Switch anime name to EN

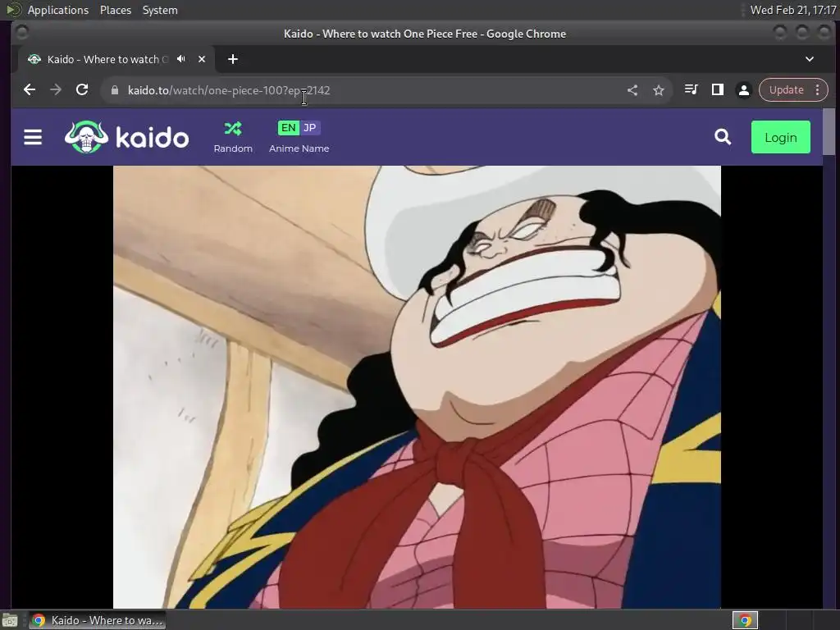click(x=288, y=127)
